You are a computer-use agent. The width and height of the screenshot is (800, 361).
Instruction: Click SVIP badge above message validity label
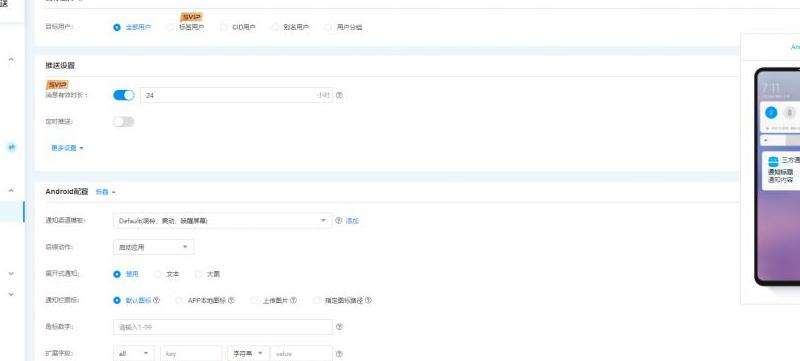click(x=57, y=85)
